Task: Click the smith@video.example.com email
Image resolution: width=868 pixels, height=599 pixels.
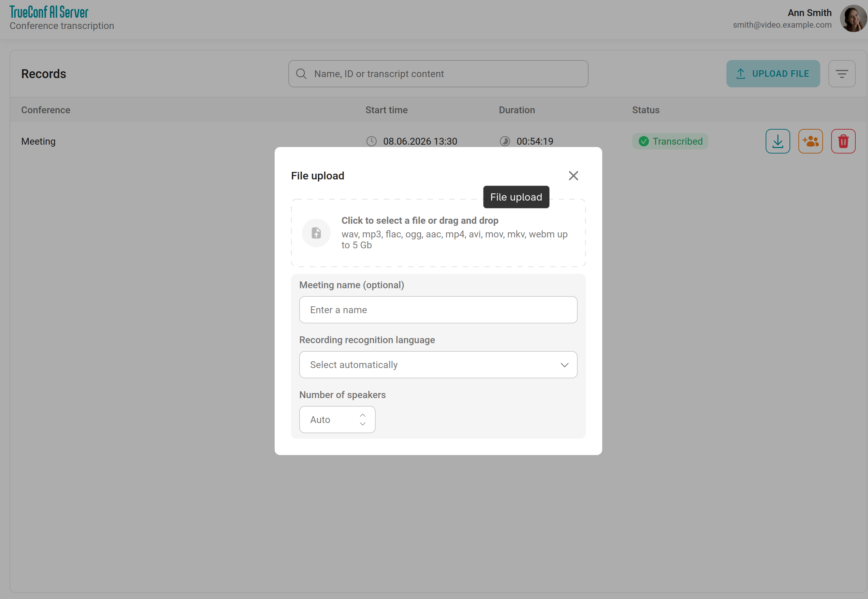Action: pyautogui.click(x=782, y=25)
